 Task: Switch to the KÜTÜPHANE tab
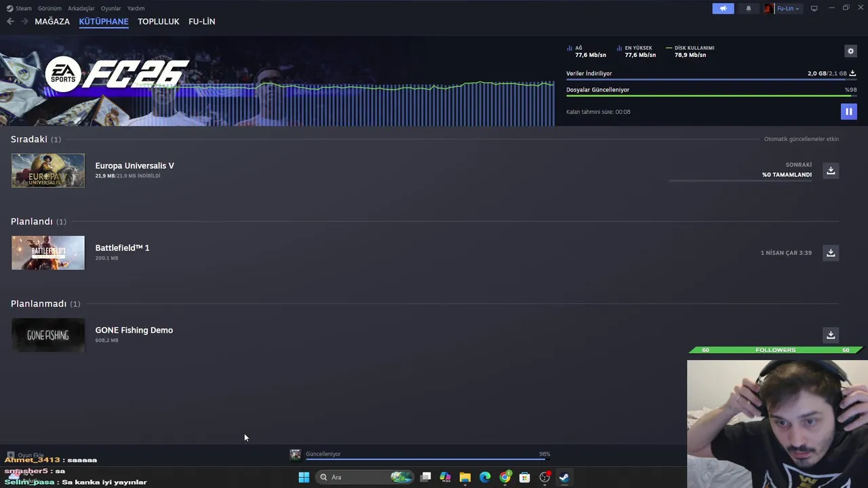pyautogui.click(x=104, y=22)
